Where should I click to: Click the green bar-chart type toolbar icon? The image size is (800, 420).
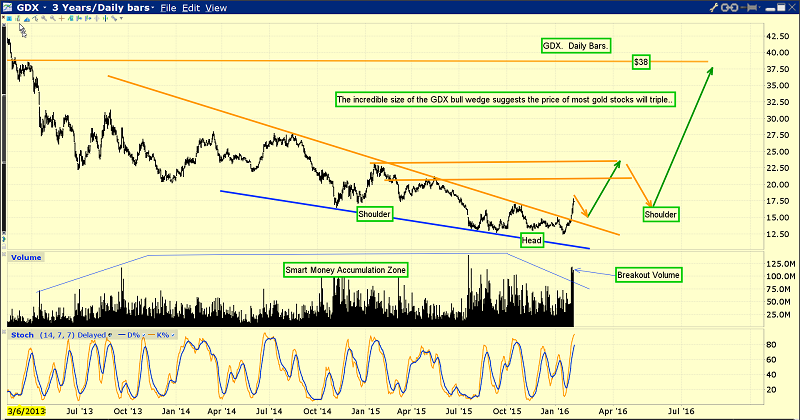(17, 19)
